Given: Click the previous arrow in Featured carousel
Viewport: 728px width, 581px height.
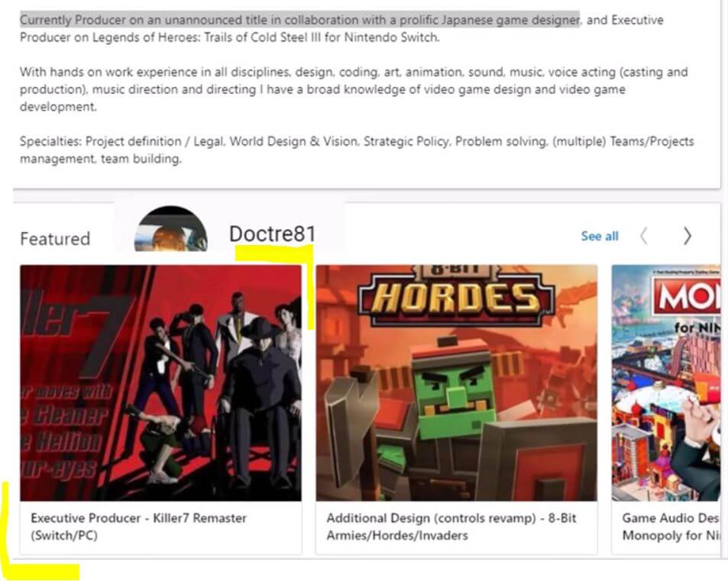Looking at the screenshot, I should tap(644, 236).
